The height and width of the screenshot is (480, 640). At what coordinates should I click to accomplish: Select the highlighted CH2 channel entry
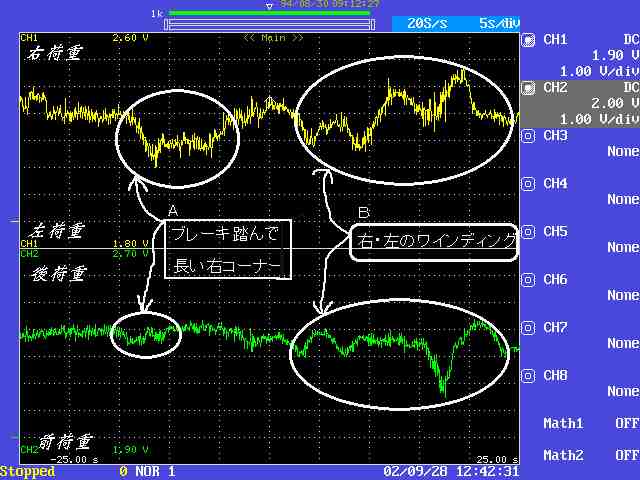tap(580, 104)
